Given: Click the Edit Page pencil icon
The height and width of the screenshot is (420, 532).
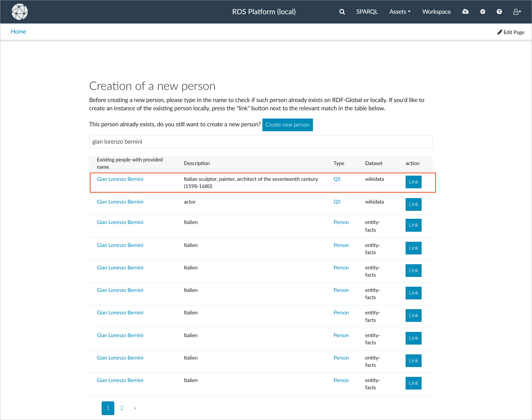Looking at the screenshot, I should point(500,32).
